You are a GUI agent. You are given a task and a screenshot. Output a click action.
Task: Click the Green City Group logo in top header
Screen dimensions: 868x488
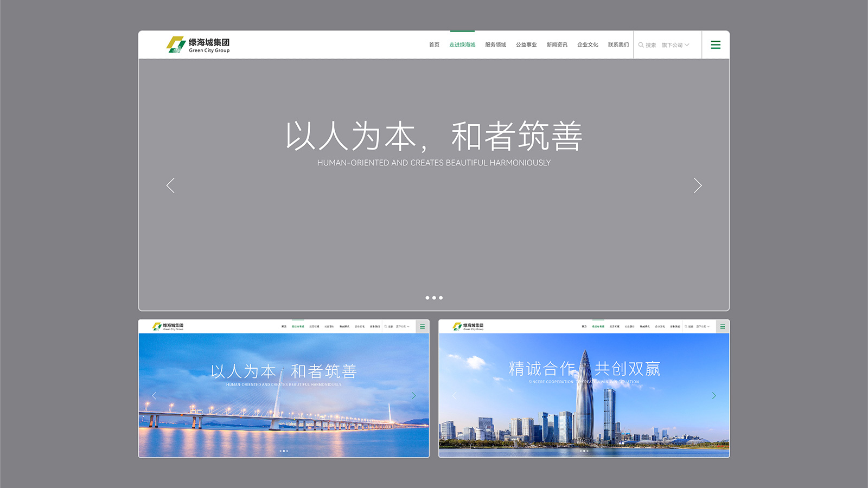pyautogui.click(x=198, y=45)
